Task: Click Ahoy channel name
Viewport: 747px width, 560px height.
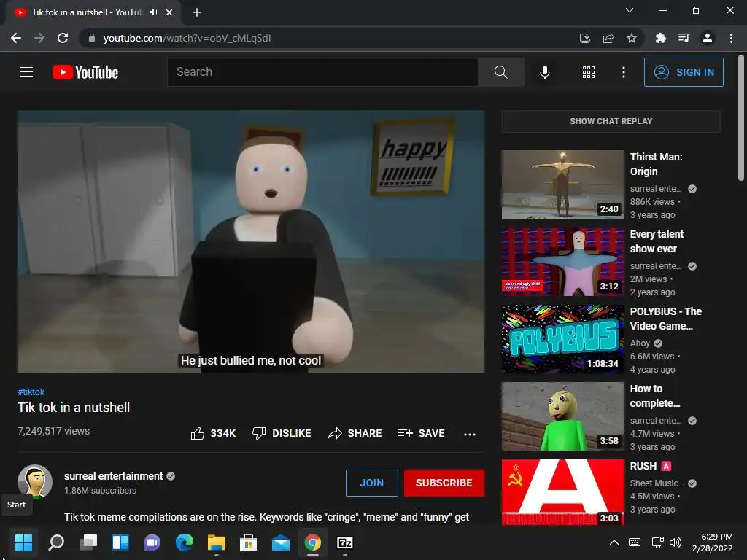Action: tap(640, 343)
